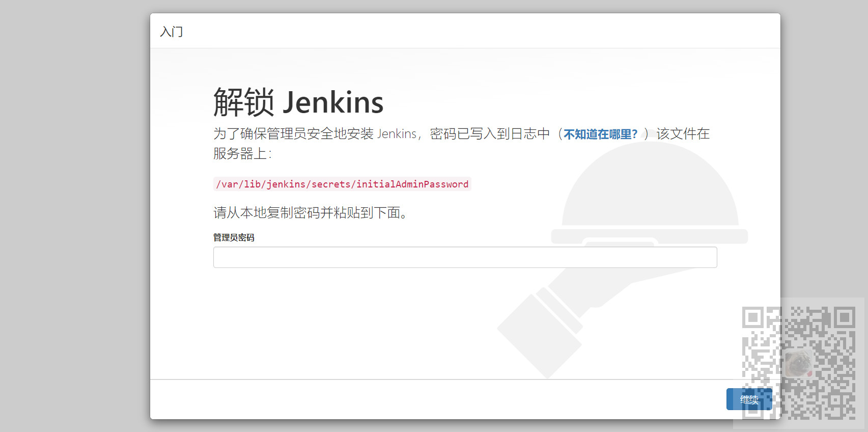Click the 入门 dialog title

pos(172,32)
